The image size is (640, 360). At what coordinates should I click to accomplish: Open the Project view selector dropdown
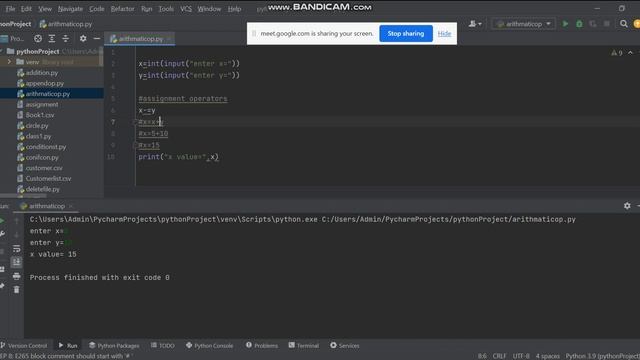point(12,39)
